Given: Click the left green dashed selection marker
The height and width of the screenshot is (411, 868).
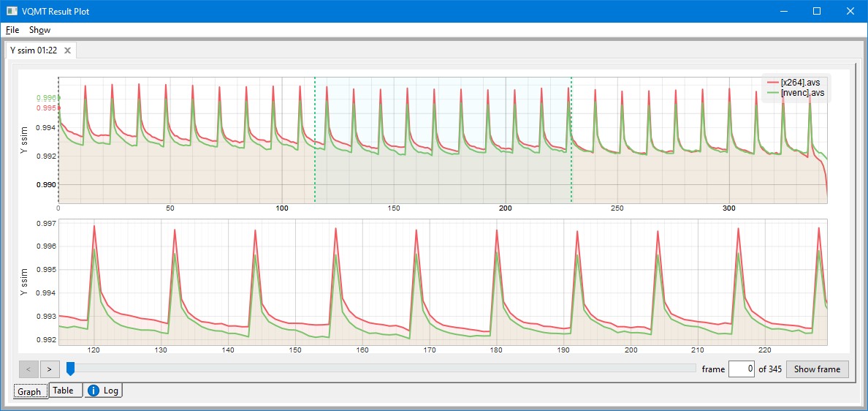Looking at the screenshot, I should 315,140.
